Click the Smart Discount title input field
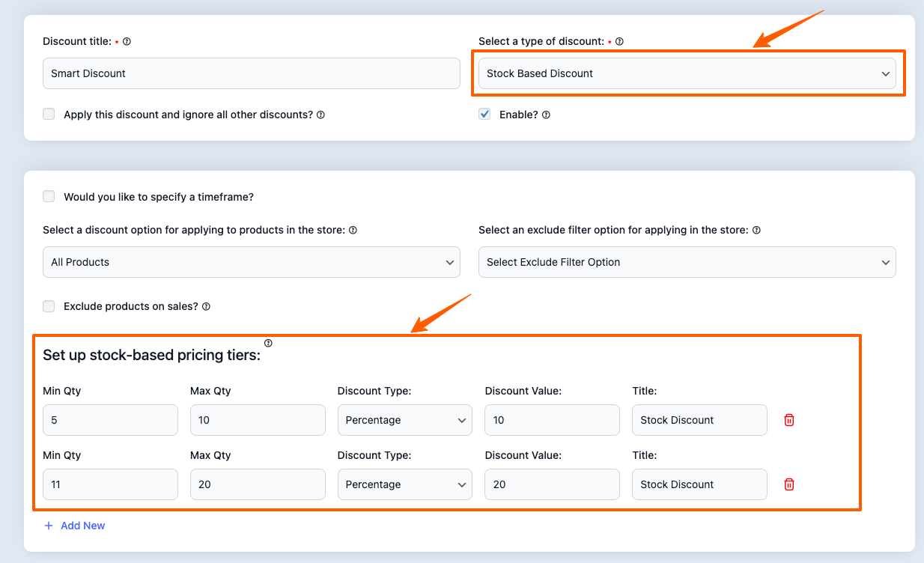 point(251,73)
